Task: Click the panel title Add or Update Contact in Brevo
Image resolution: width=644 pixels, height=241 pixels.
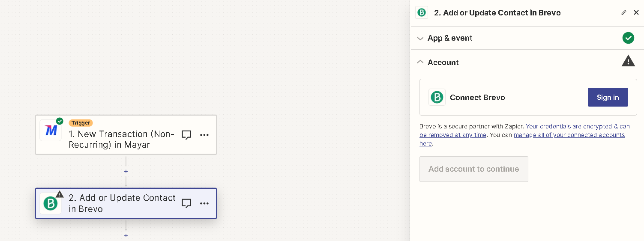Action: tap(497, 12)
